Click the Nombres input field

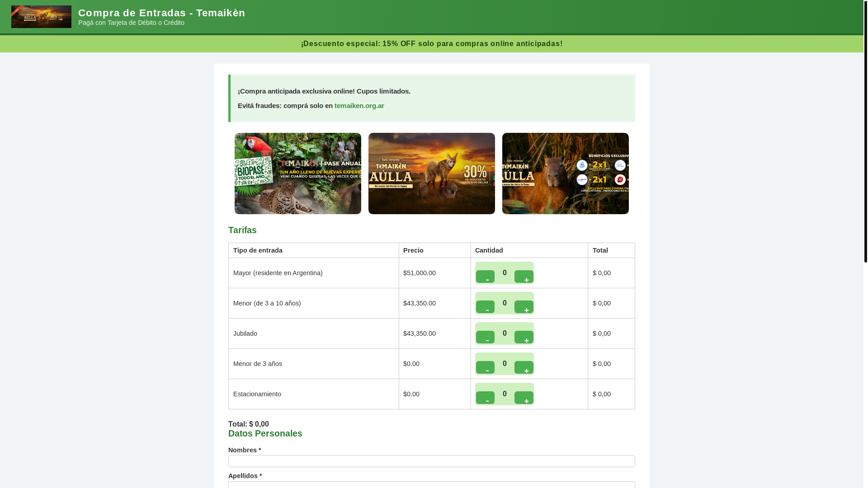point(432,461)
